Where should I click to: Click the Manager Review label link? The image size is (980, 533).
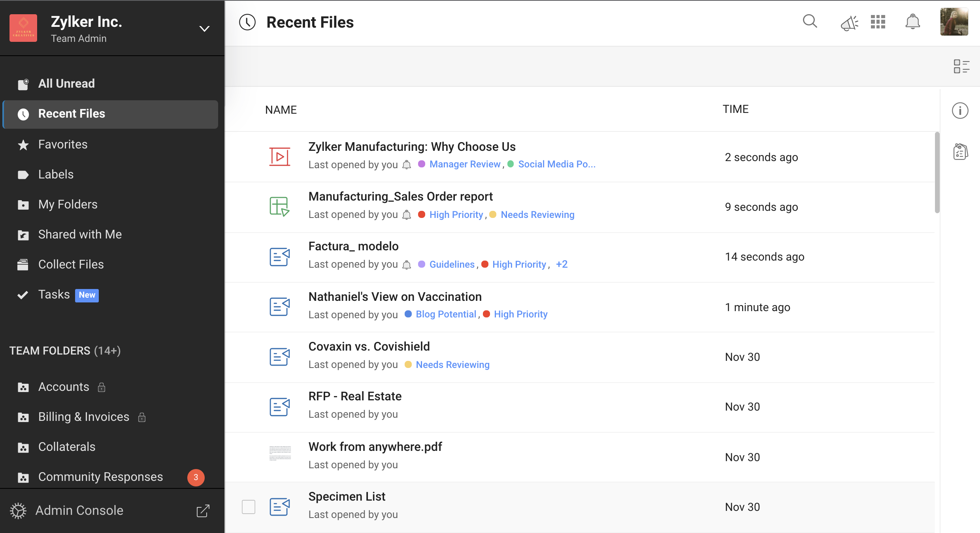(465, 164)
